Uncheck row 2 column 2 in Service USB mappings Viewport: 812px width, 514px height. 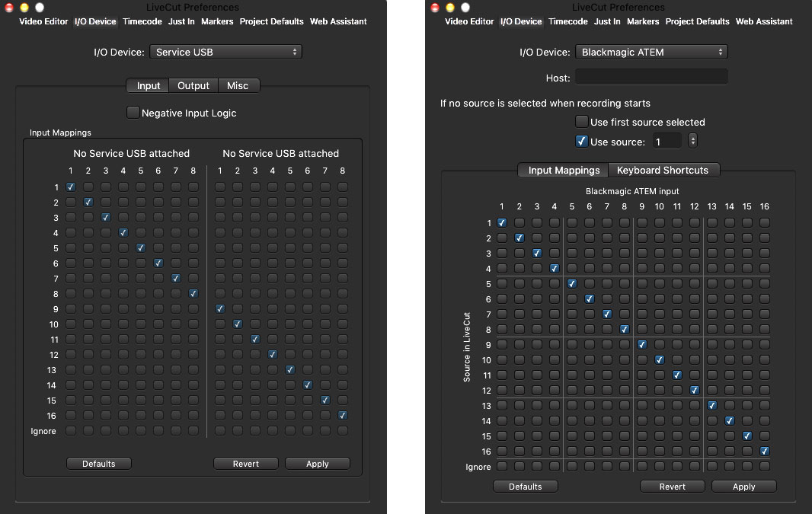pyautogui.click(x=88, y=203)
